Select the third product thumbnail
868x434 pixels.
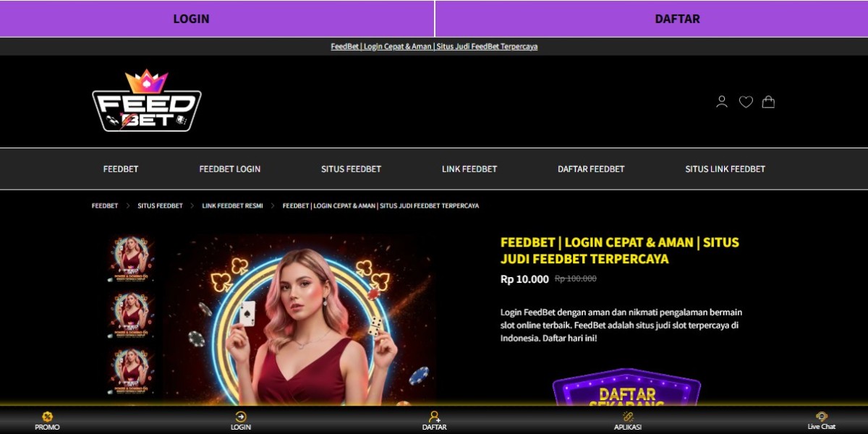(x=131, y=372)
